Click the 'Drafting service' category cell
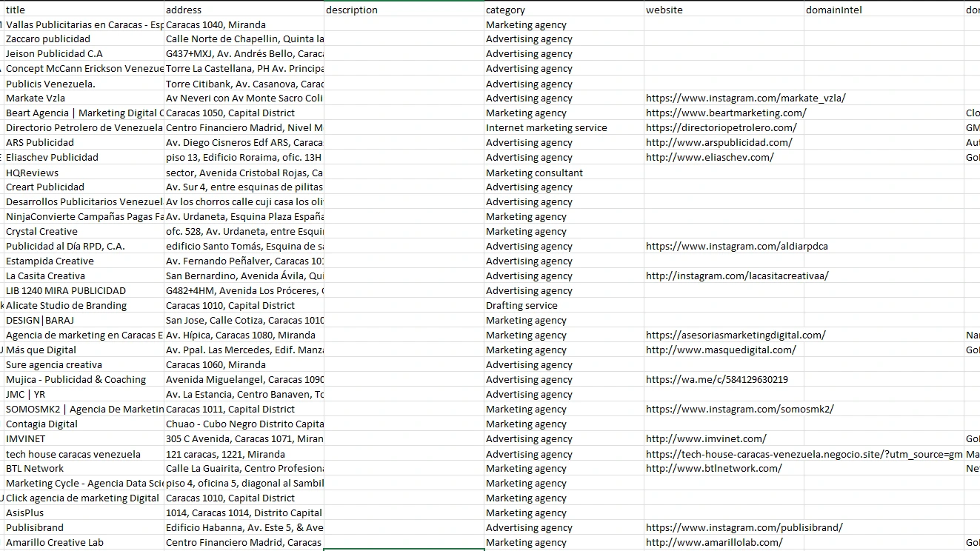Screen dimensions: 980x551 tap(564, 306)
